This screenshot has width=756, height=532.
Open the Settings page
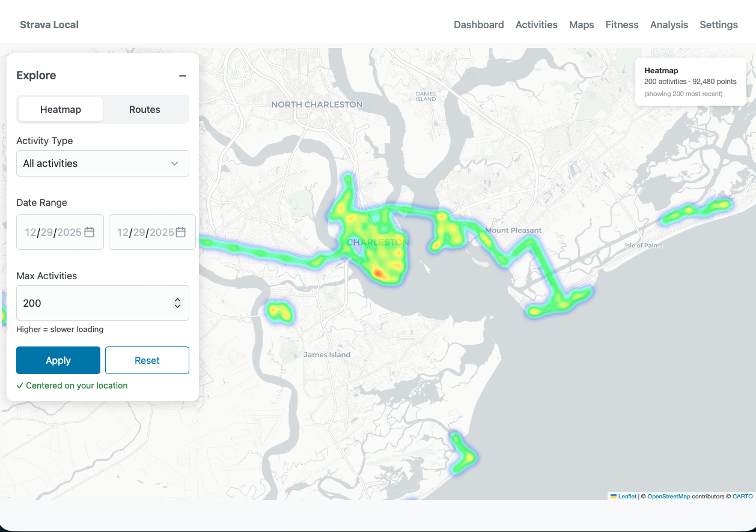(718, 25)
